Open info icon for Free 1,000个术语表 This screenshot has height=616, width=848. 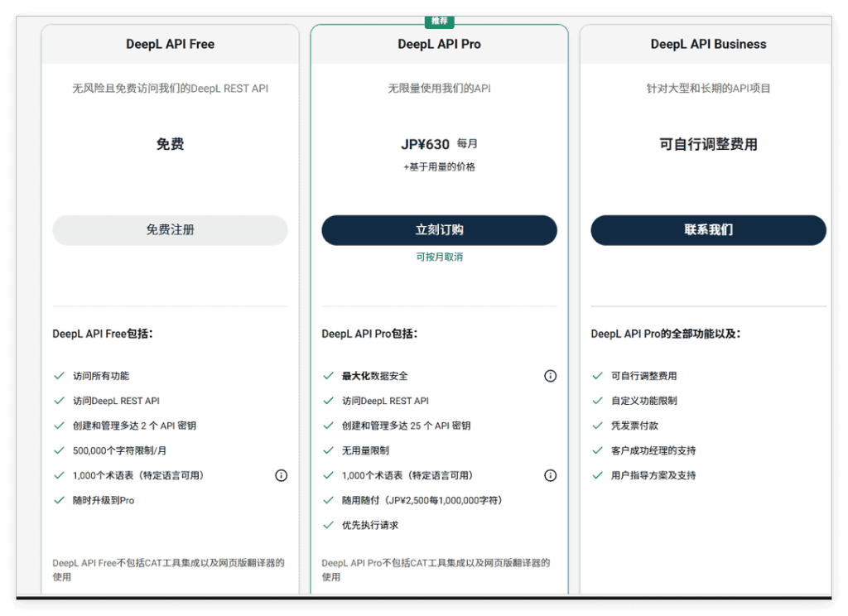pyautogui.click(x=282, y=475)
